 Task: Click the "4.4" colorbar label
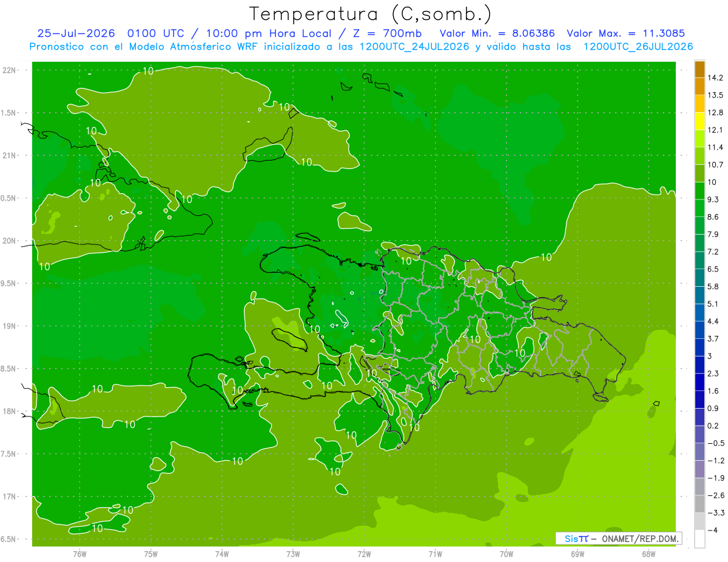pyautogui.click(x=713, y=321)
